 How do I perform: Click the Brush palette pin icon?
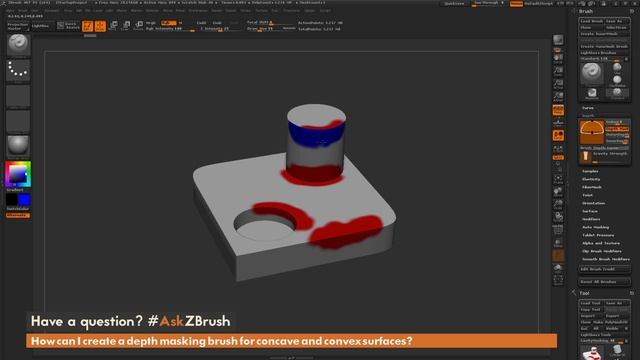coord(632,11)
